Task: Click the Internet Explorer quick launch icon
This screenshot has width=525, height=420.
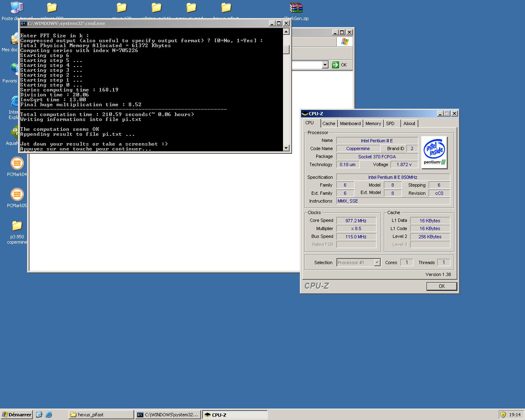Action: tap(49, 415)
